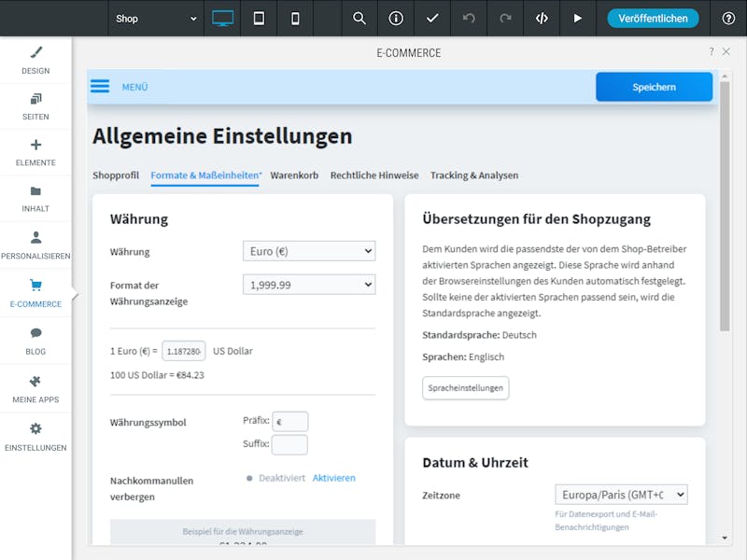Open Spracheinstellungen language settings
This screenshot has height=560, width=747.
(465, 387)
